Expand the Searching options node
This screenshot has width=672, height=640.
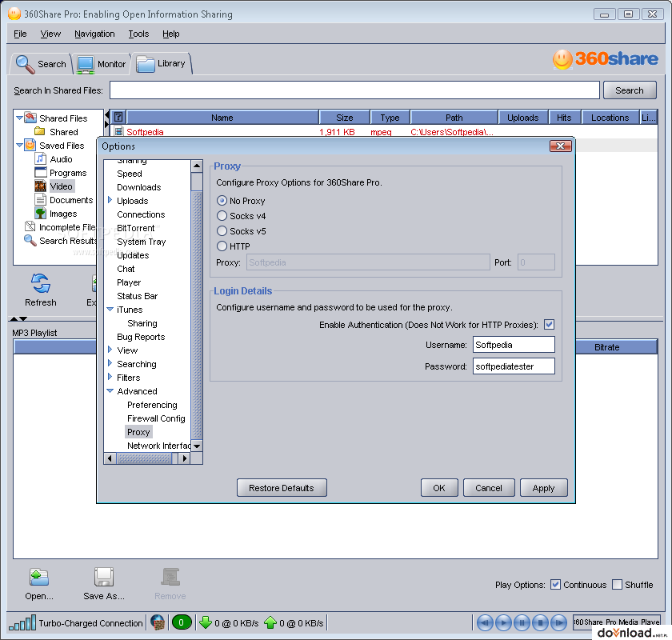point(110,363)
